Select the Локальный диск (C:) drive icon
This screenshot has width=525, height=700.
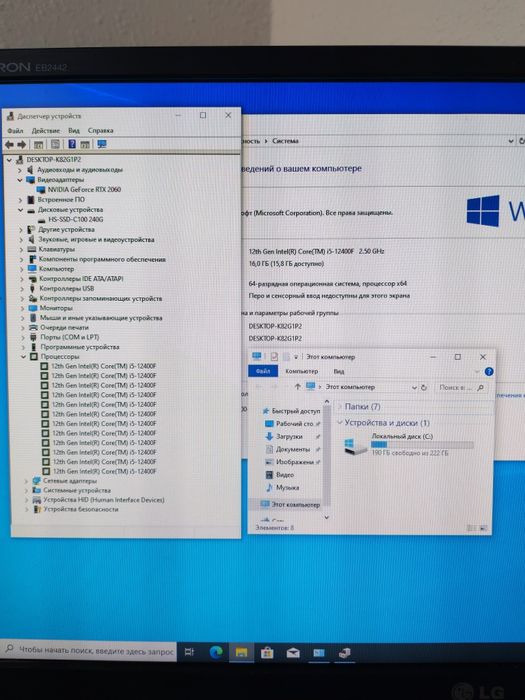click(355, 445)
